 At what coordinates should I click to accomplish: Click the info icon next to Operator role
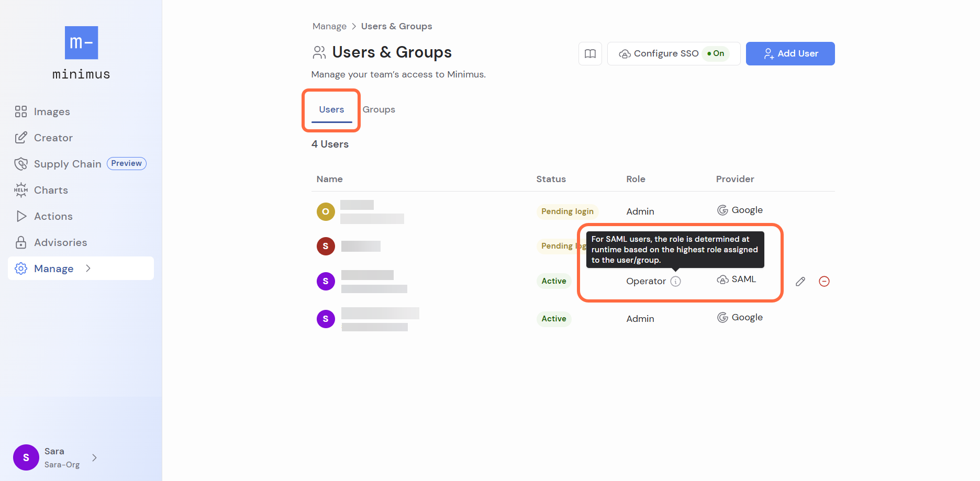click(x=676, y=281)
